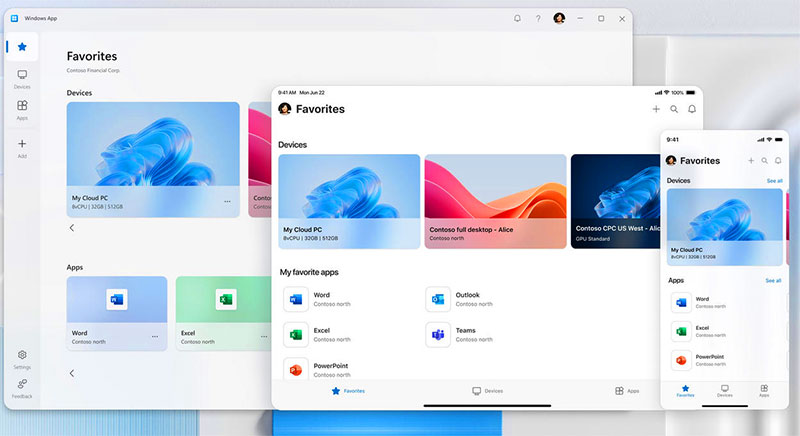Click See all next to phone Devices
Viewport: 800px width, 436px height.
[774, 181]
